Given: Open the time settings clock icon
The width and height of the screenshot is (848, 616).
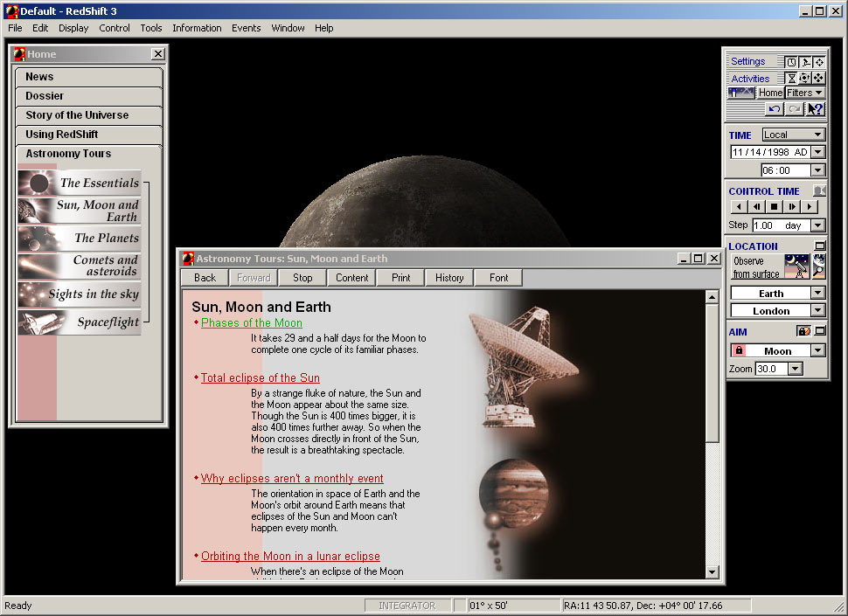Looking at the screenshot, I should (x=791, y=62).
